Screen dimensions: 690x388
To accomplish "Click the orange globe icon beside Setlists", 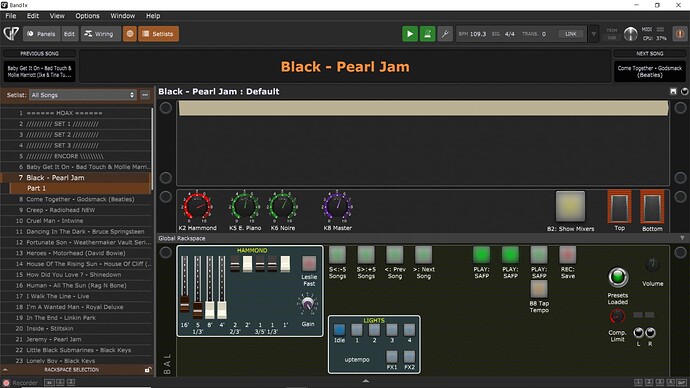I will click(130, 34).
